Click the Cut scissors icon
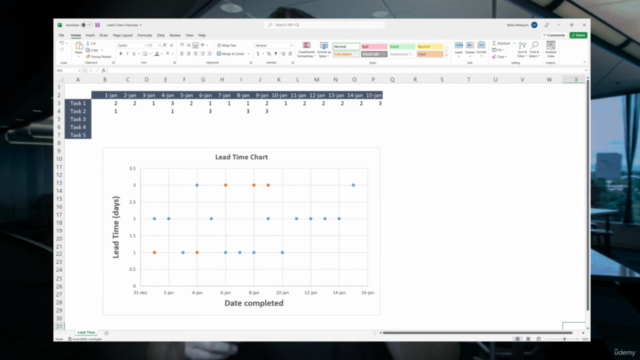The height and width of the screenshot is (360, 640). pyautogui.click(x=88, y=43)
